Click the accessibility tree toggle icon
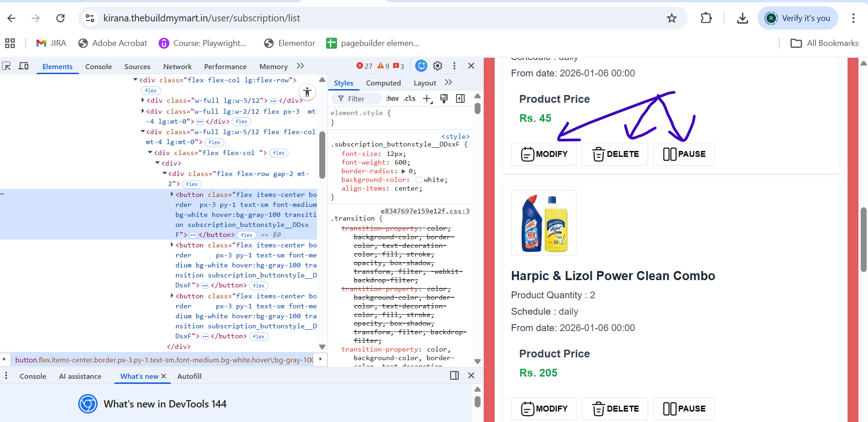The width and height of the screenshot is (868, 422). (308, 92)
